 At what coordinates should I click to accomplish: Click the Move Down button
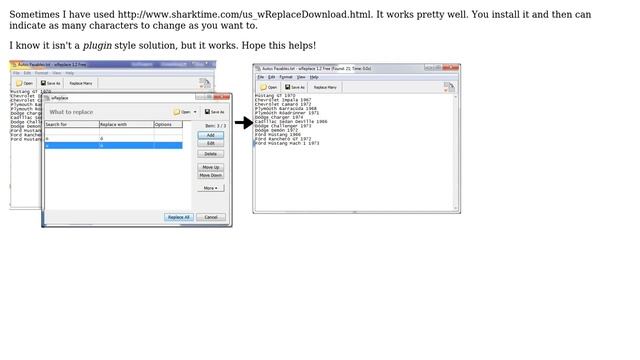(x=210, y=175)
